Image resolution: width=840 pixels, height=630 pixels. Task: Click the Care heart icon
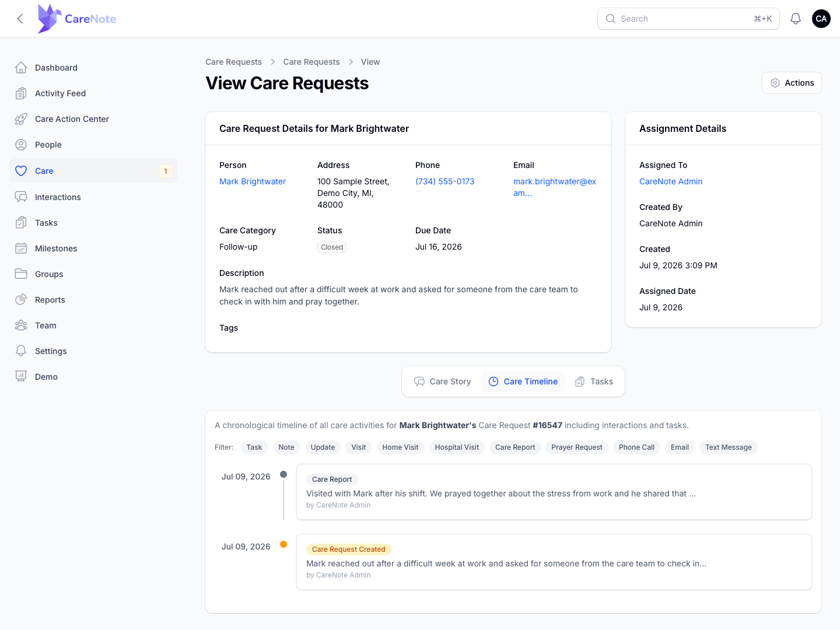click(21, 171)
